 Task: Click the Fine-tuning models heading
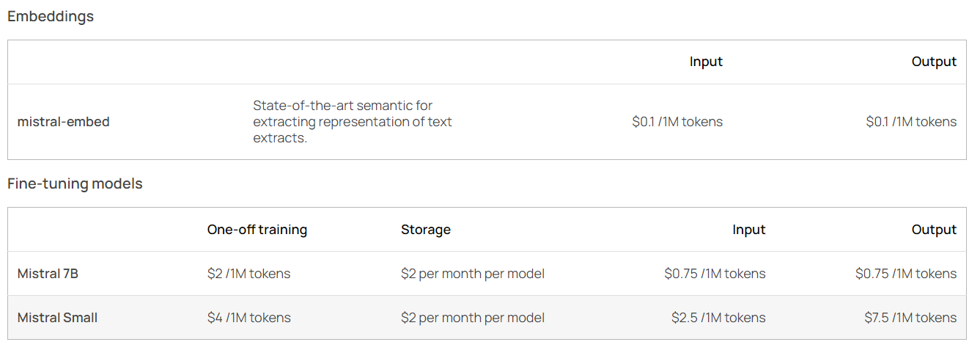(x=75, y=184)
